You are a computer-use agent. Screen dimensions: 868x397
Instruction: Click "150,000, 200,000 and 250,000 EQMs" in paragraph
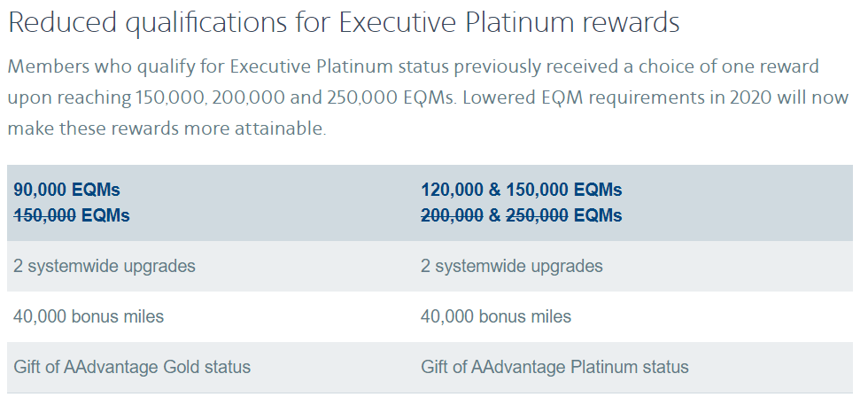(x=296, y=97)
